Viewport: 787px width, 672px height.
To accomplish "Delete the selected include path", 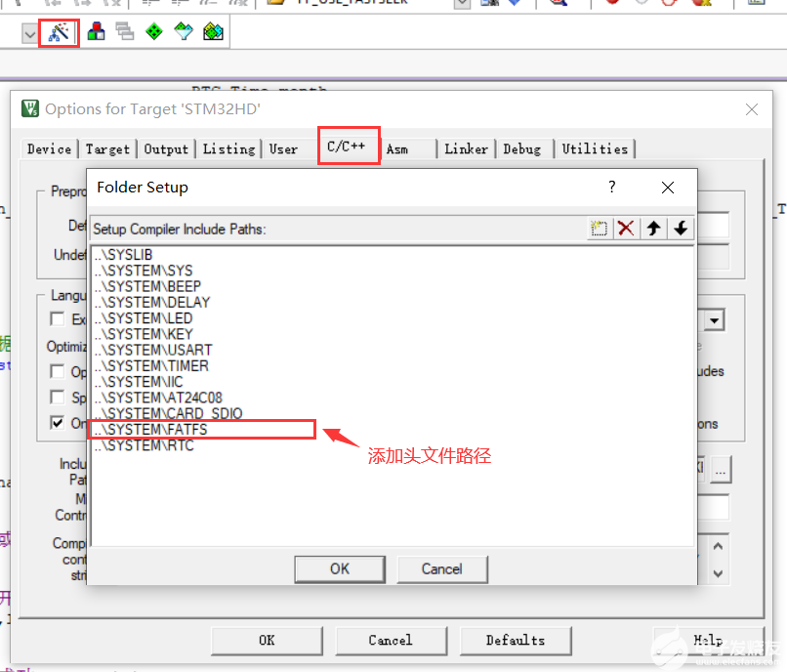I will [x=626, y=228].
